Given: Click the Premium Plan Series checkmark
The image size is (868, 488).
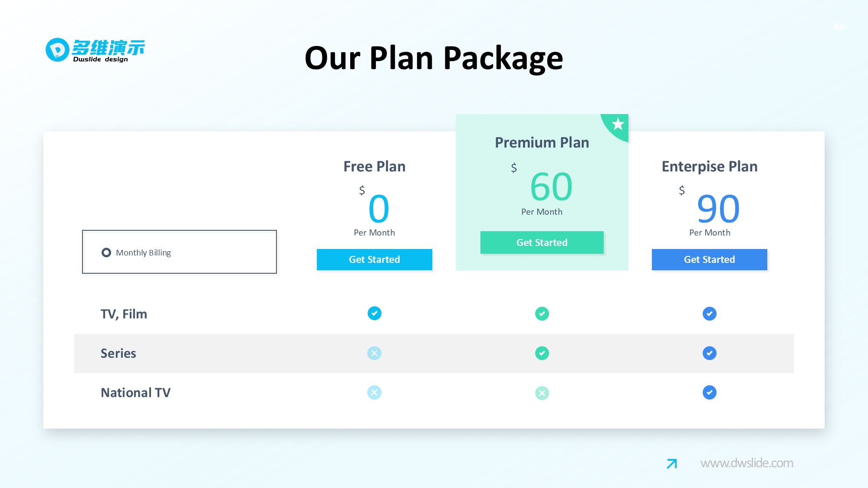Looking at the screenshot, I should [542, 353].
